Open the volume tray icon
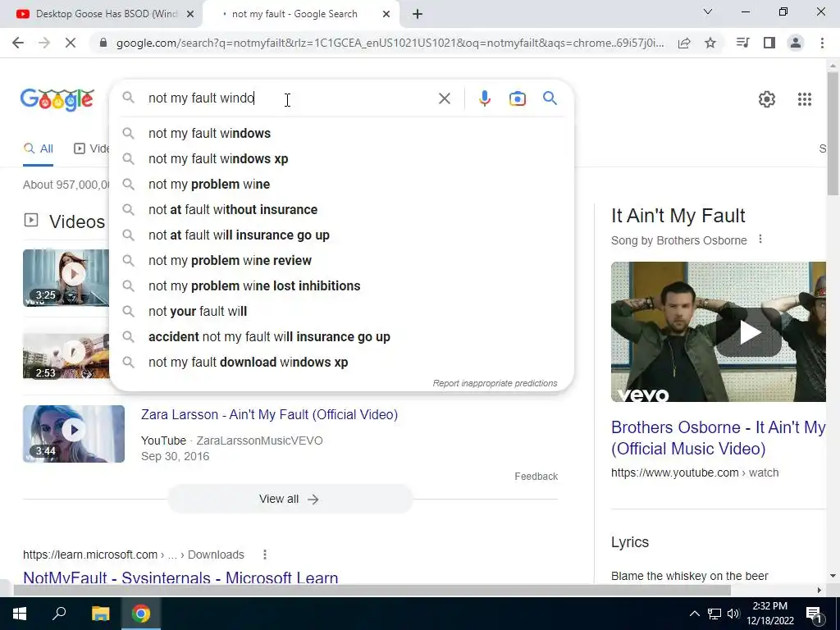 click(733, 614)
